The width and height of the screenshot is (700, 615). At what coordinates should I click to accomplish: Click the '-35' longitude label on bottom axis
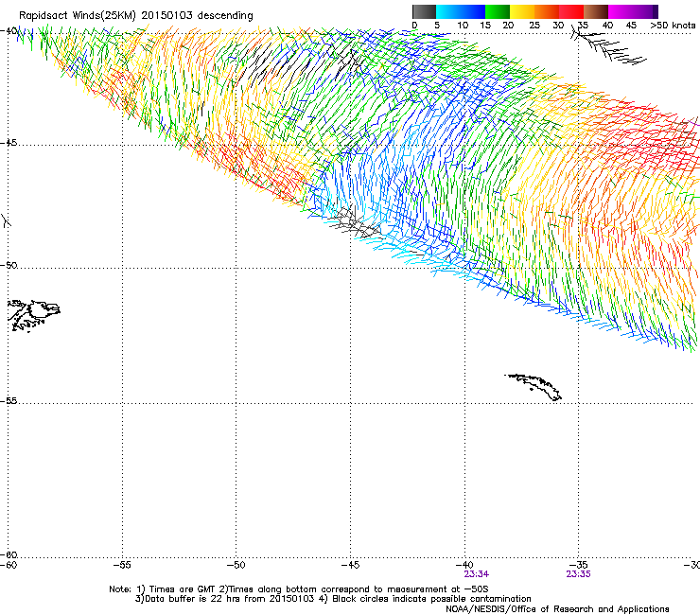[x=579, y=565]
